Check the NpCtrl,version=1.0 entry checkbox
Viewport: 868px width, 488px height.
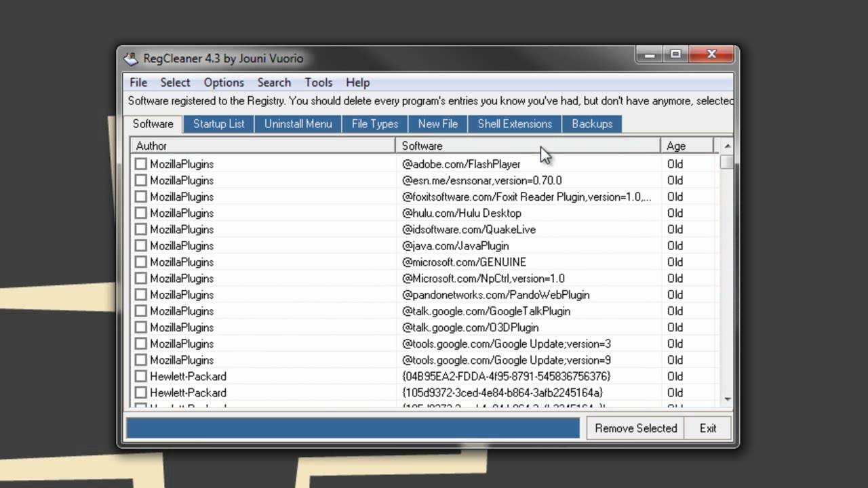click(140, 278)
